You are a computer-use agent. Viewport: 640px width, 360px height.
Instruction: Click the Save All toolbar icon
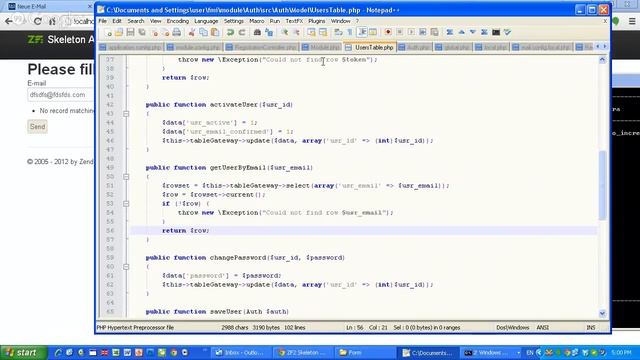point(142,32)
